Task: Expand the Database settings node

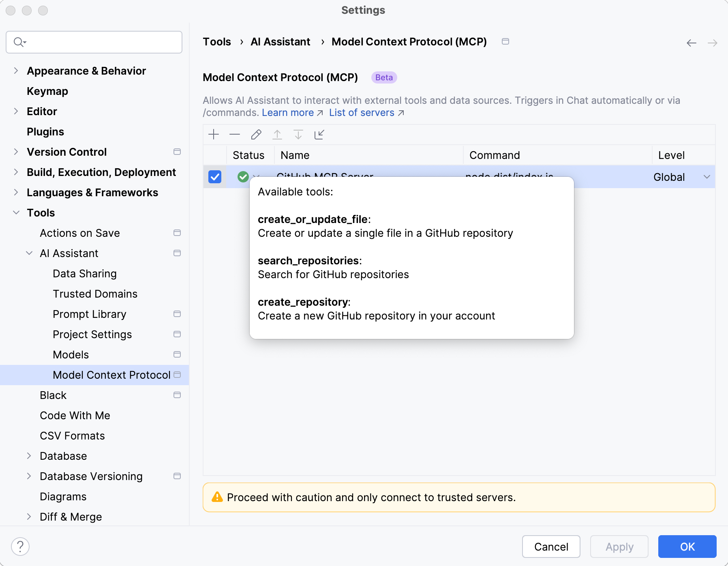Action: 29,456
